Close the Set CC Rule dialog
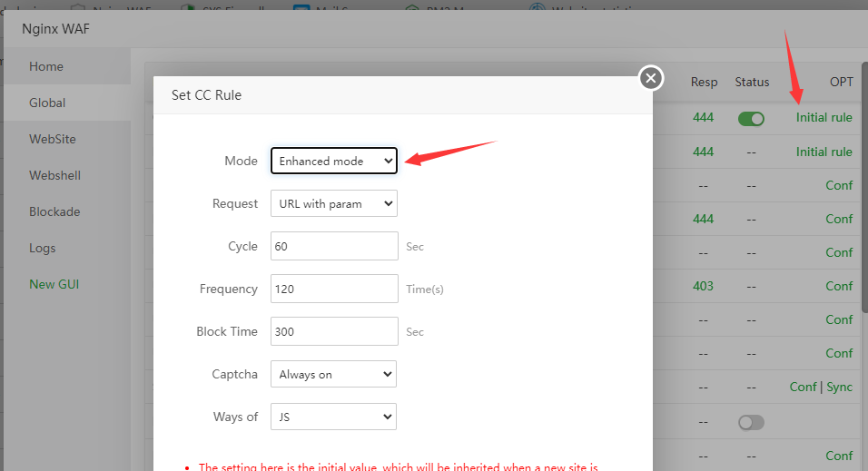868x471 pixels. coord(650,78)
